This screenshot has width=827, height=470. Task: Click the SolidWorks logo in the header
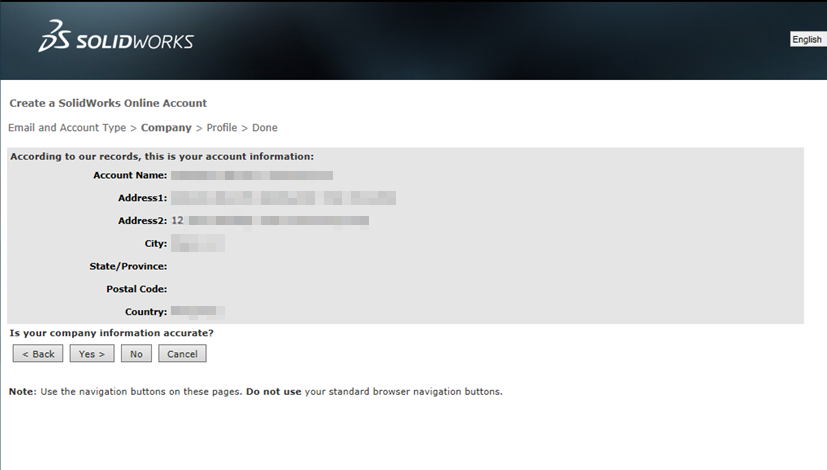coord(116,36)
